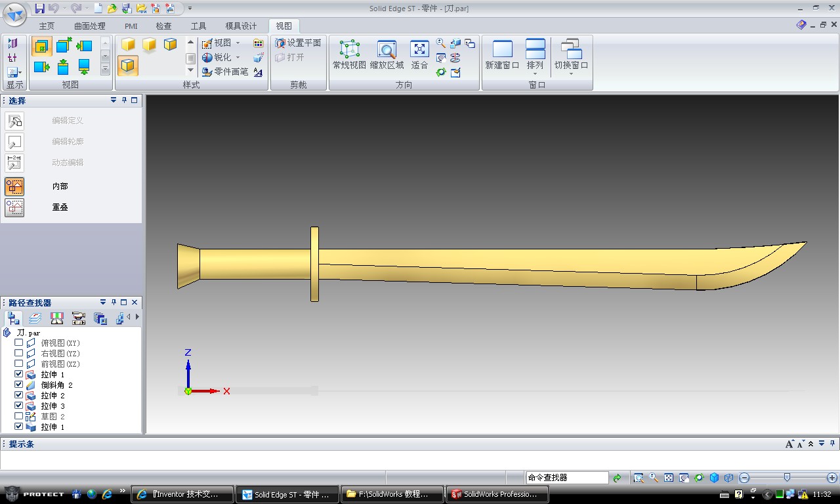Create a new window with 新建窗口
840x504 pixels.
[x=502, y=54]
